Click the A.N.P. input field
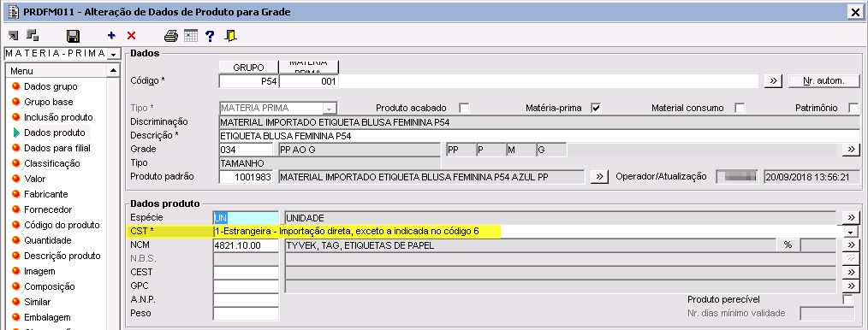868x330 pixels. coord(247,299)
